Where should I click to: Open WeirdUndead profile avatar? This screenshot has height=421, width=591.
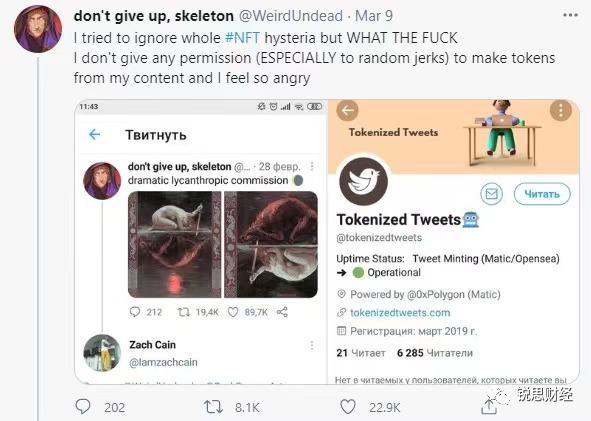point(38,29)
